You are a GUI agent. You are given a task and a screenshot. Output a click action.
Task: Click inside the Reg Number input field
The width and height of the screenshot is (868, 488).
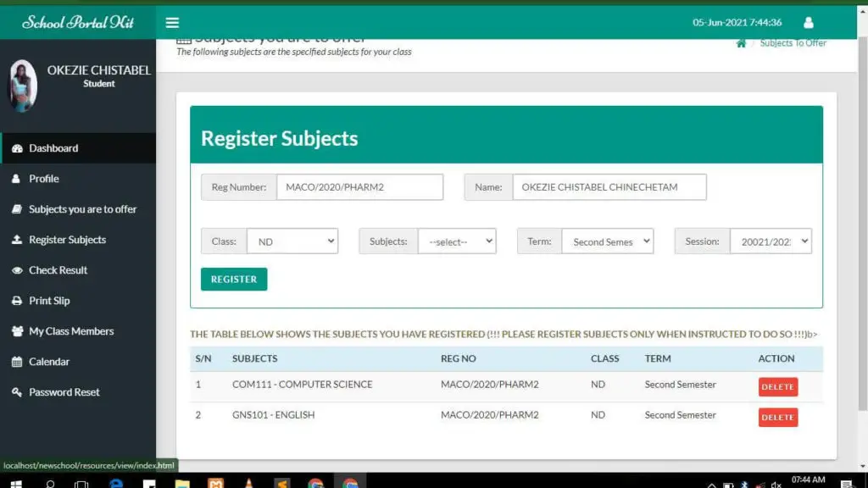tap(359, 186)
